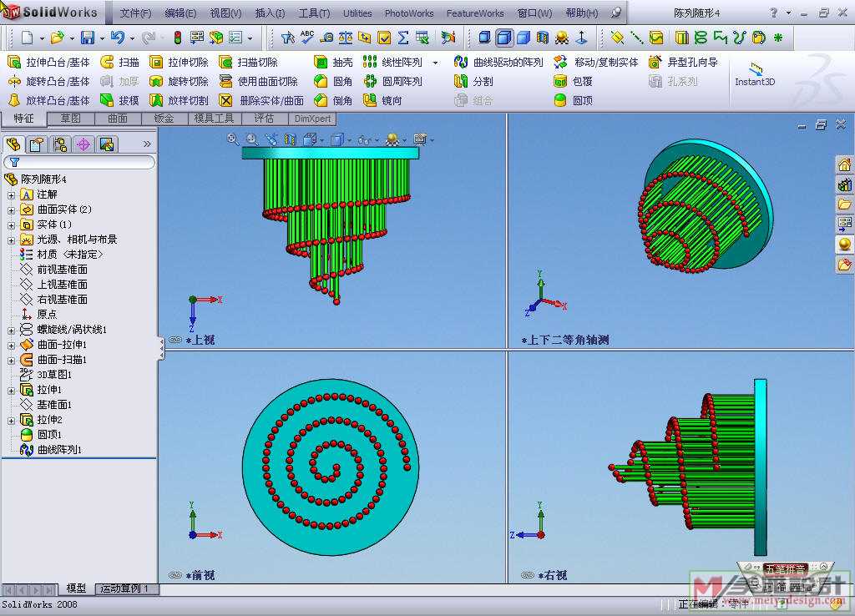Start the 拉伸凸台/基体 extrude feature
The height and width of the screenshot is (616, 855).
click(48, 62)
